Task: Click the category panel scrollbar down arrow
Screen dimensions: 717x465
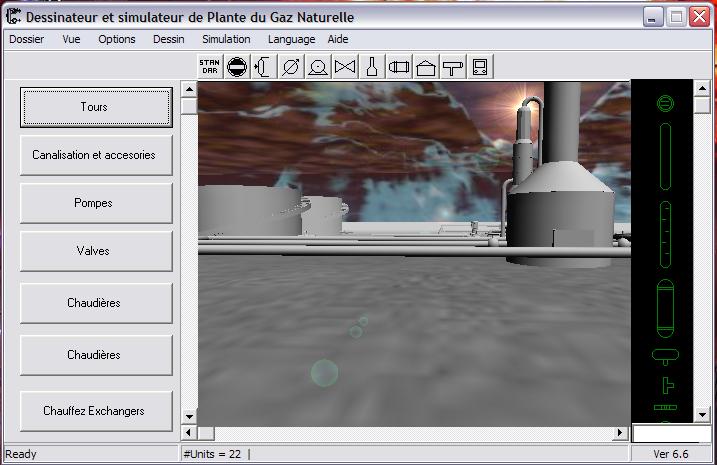Action: pyautogui.click(x=189, y=417)
